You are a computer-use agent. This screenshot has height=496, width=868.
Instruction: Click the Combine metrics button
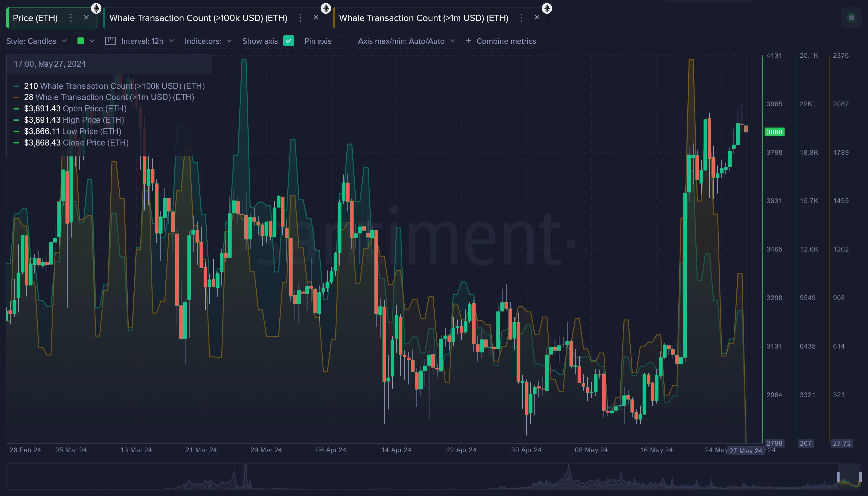click(506, 41)
